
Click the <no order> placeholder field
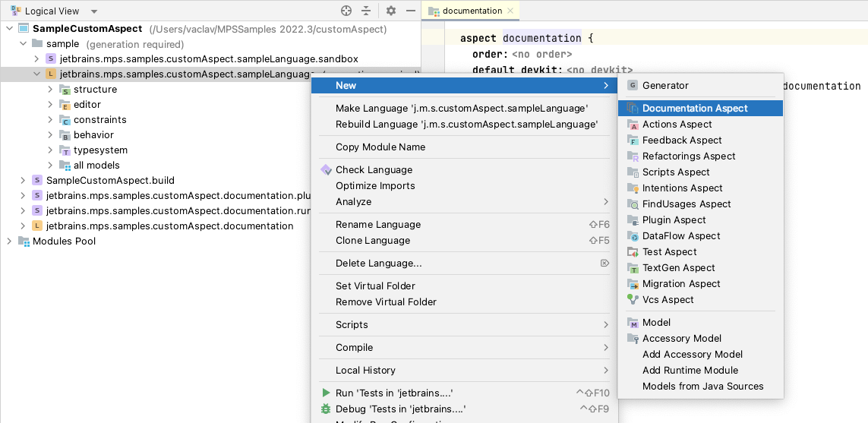(x=541, y=55)
